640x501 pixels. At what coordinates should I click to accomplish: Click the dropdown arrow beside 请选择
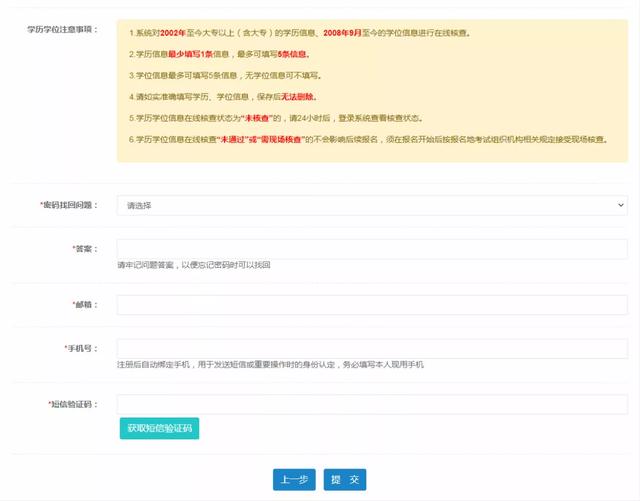click(x=620, y=205)
